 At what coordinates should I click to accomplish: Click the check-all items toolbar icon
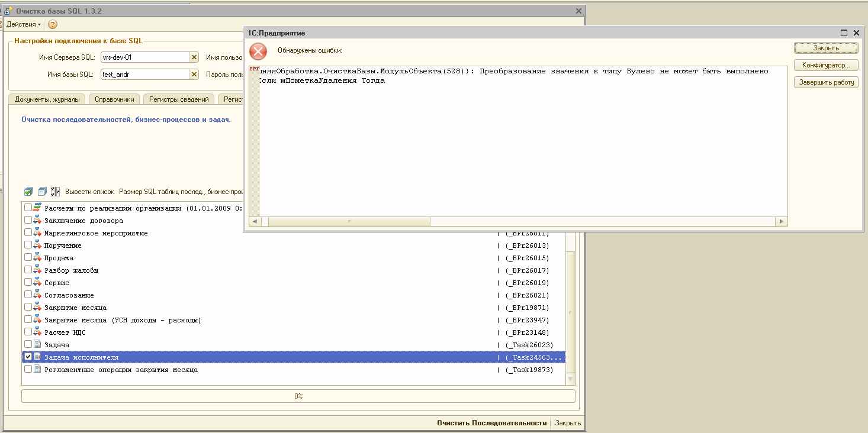[28, 192]
